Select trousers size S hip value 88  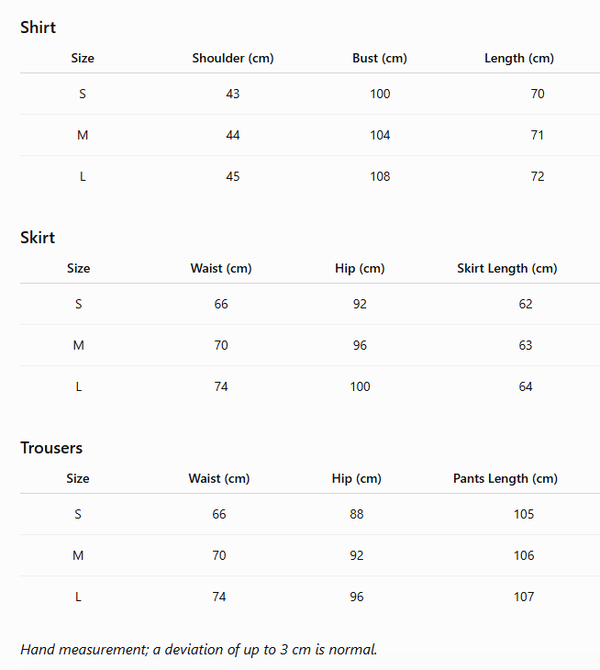pos(356,514)
